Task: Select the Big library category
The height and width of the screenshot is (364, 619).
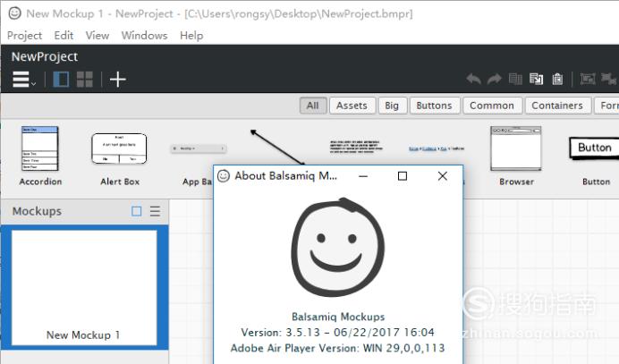Action: pyautogui.click(x=392, y=106)
